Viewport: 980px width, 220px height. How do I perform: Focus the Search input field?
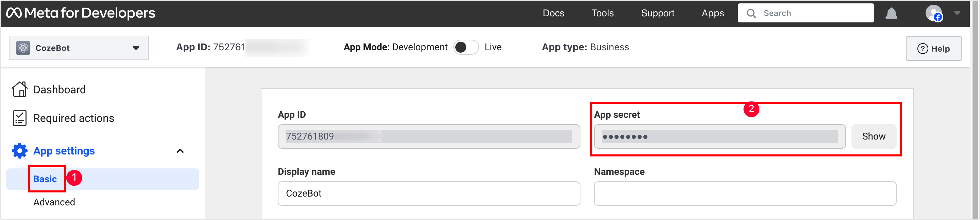click(x=805, y=13)
